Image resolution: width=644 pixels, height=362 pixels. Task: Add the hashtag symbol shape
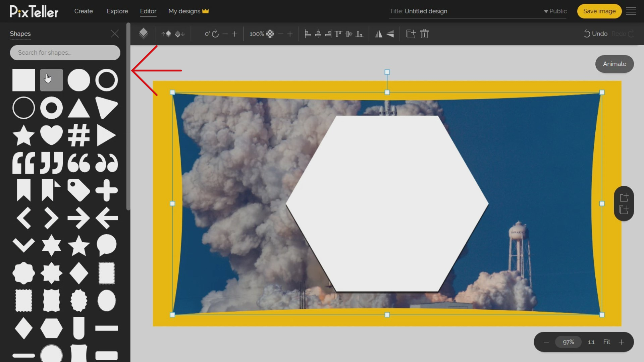(79, 135)
